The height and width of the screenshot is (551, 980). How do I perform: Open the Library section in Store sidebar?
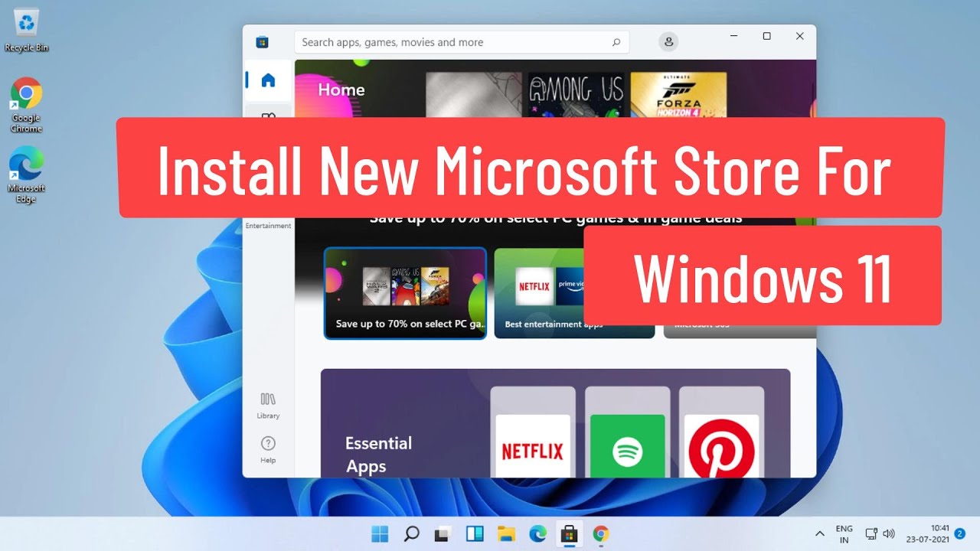268,406
